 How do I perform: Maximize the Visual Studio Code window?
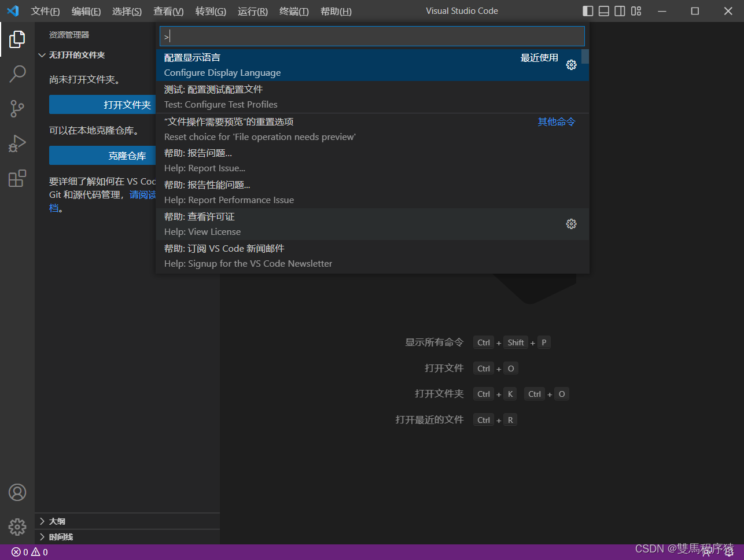(695, 11)
